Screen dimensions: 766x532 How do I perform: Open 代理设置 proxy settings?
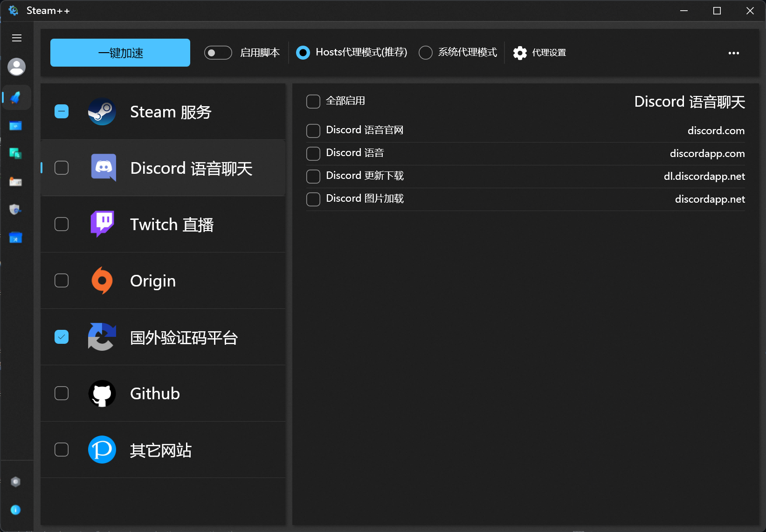(540, 53)
